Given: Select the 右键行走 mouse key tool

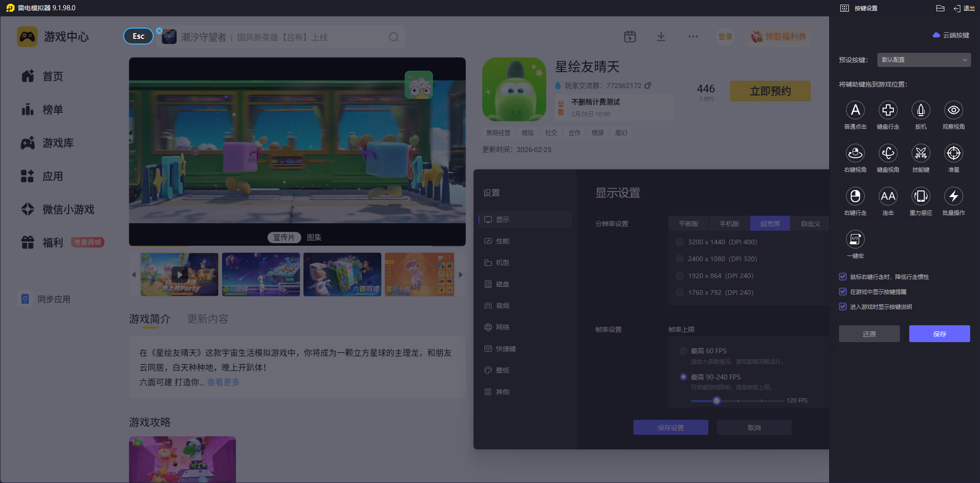Looking at the screenshot, I should 855,197.
